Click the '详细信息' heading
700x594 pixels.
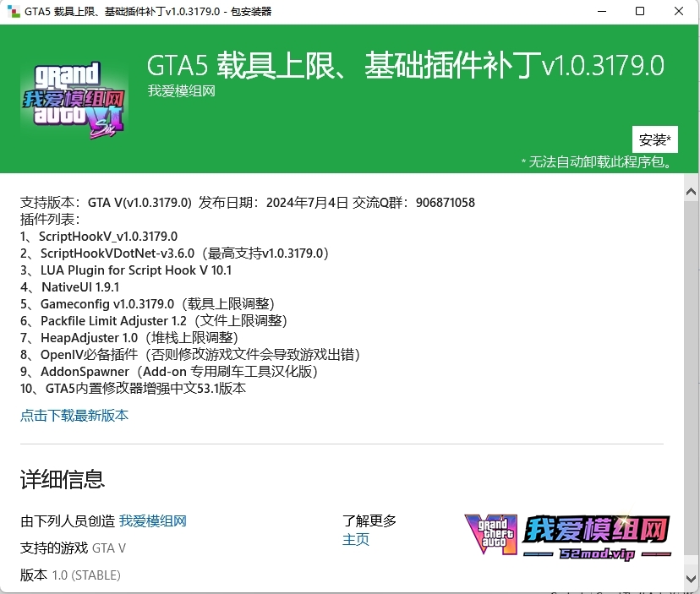(x=63, y=479)
